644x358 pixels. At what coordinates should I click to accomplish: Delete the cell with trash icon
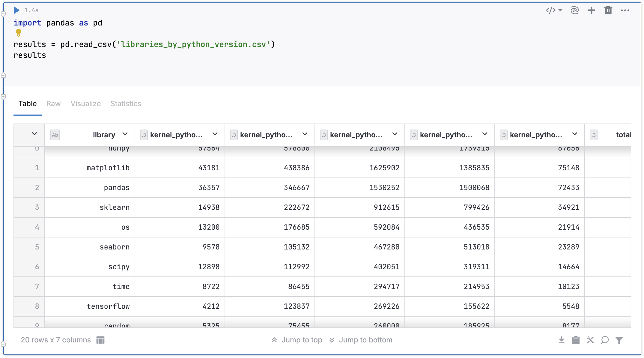pos(608,10)
